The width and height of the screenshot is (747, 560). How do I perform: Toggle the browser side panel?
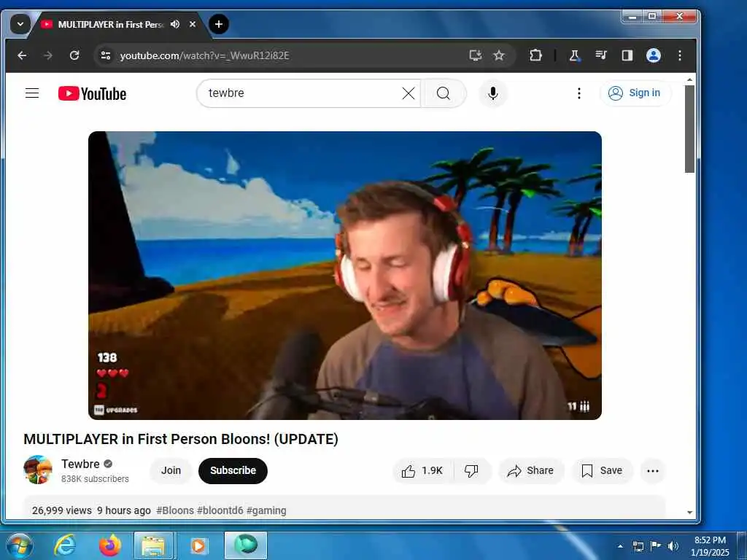(x=627, y=55)
